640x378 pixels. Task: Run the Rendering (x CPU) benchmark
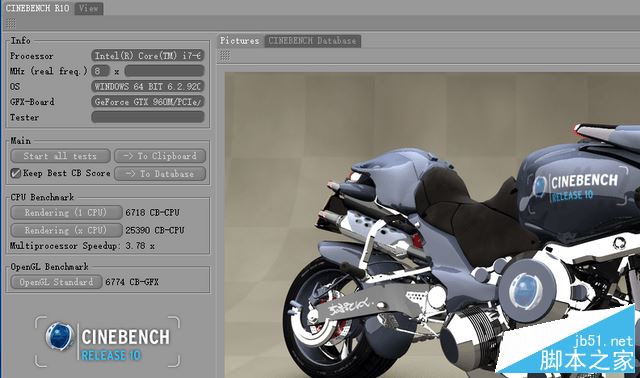pyautogui.click(x=66, y=230)
